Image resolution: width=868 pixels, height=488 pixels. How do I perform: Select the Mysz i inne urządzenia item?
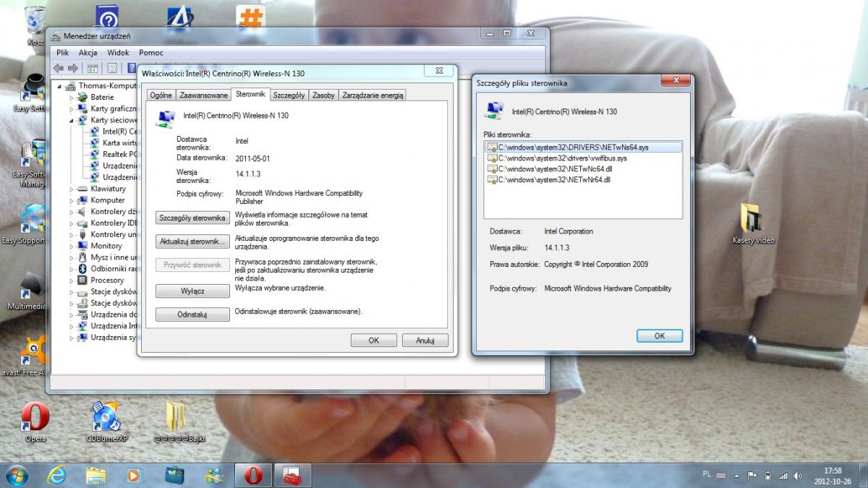(x=107, y=257)
